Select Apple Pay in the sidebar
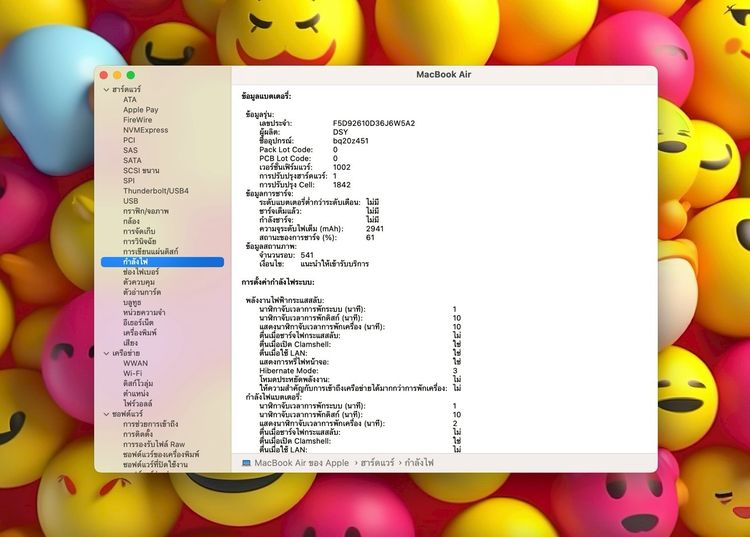Screen dimensions: 750x537 coord(141,110)
